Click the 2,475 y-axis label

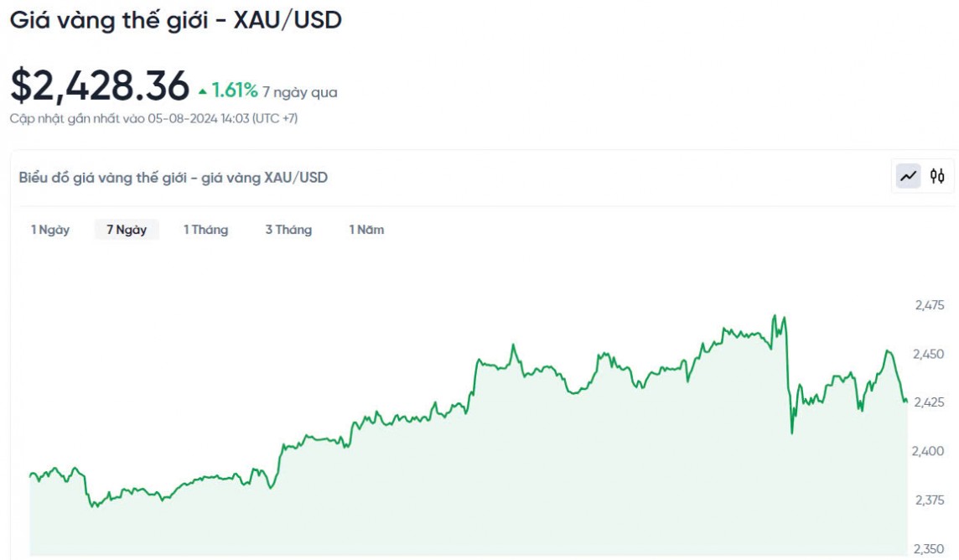pos(929,305)
